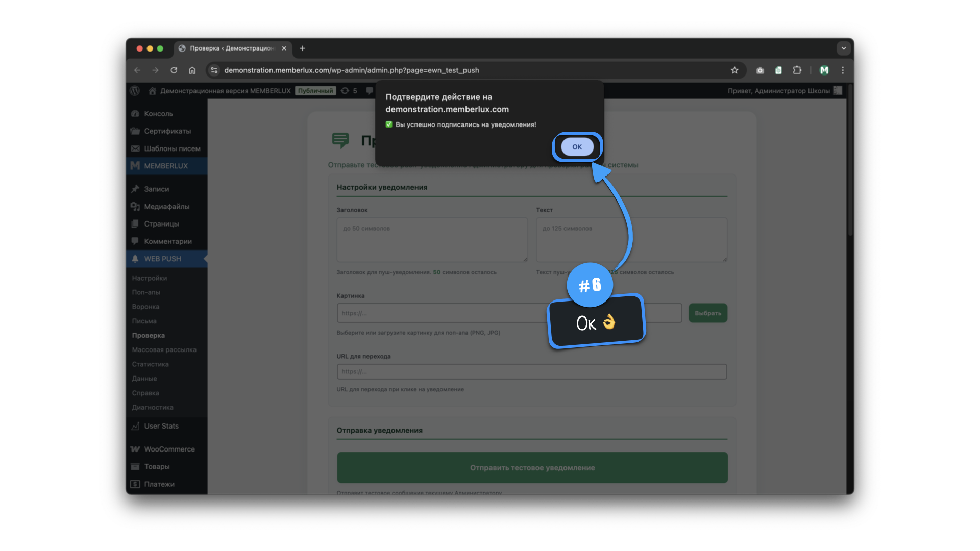Click the Выбрать image button
Image resolution: width=980 pixels, height=551 pixels.
click(x=707, y=313)
